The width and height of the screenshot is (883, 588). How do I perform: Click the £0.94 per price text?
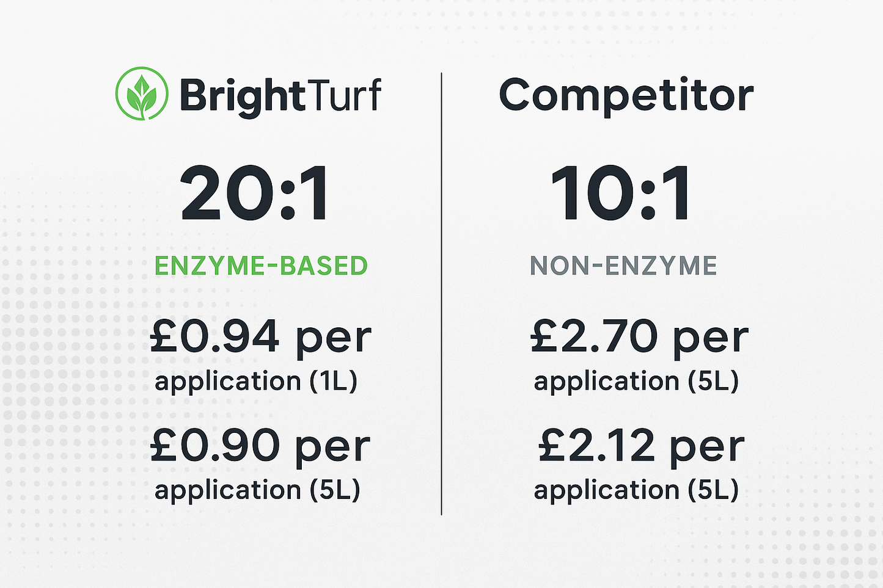261,338
